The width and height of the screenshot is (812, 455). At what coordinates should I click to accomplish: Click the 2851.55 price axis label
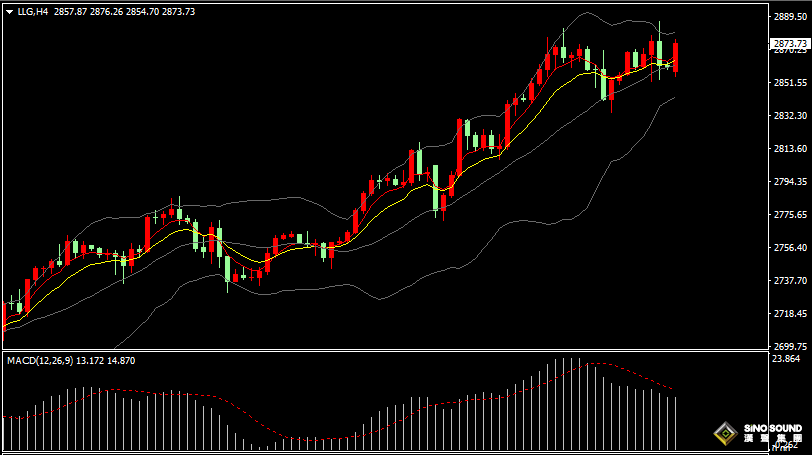790,83
